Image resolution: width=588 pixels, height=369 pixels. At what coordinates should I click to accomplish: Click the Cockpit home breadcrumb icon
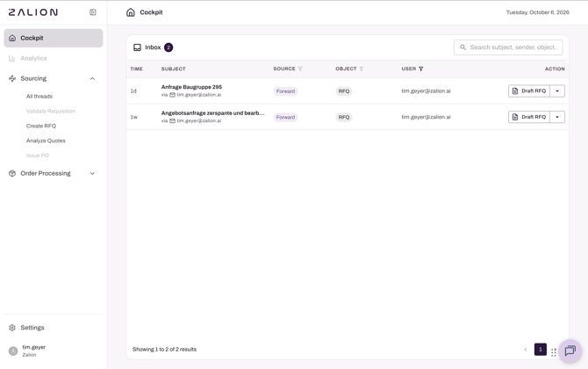click(x=131, y=12)
